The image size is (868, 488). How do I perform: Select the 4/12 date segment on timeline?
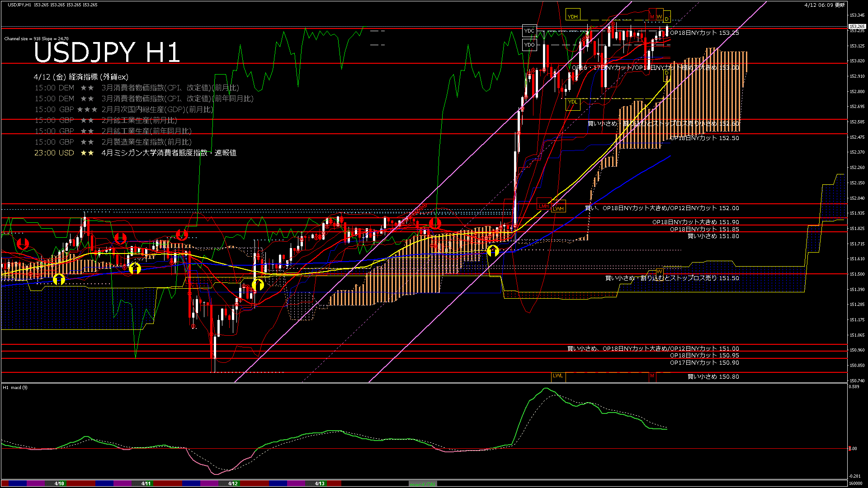coord(233,483)
